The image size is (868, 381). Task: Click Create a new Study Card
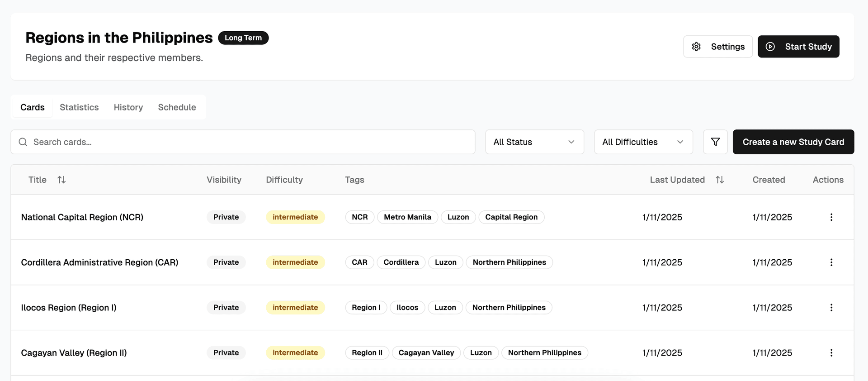(793, 142)
